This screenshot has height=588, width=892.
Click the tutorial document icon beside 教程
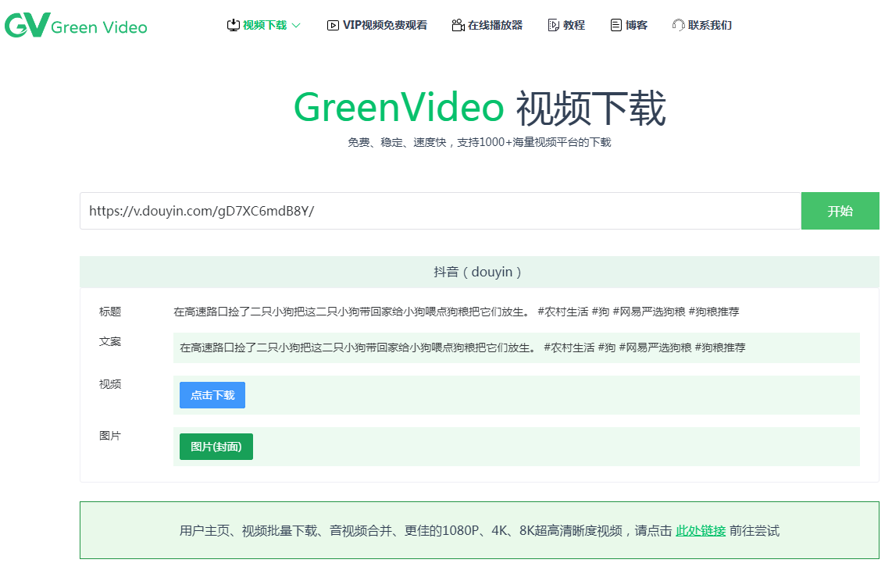[x=552, y=24]
